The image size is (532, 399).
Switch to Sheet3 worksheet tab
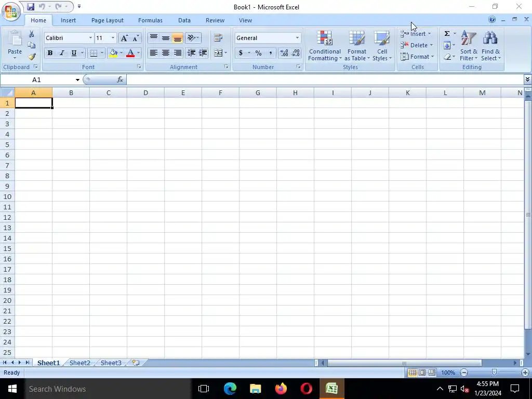[x=111, y=363]
